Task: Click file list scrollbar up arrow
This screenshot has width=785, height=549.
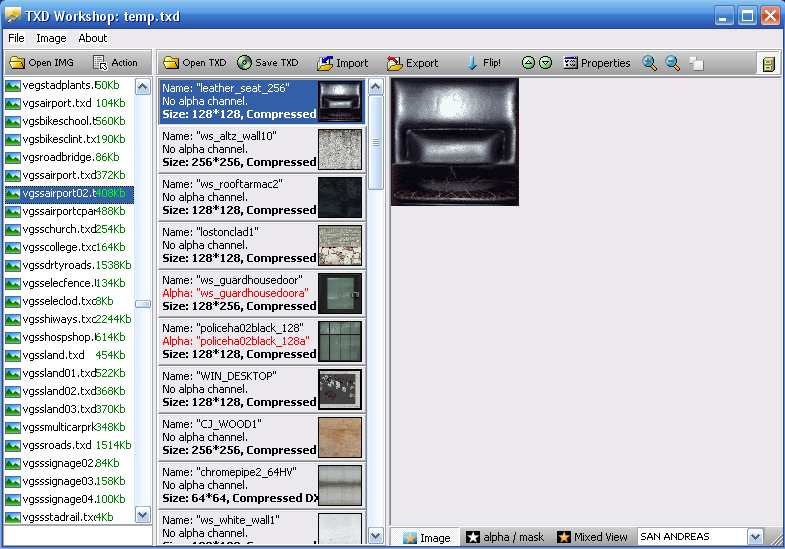Action: 143,87
